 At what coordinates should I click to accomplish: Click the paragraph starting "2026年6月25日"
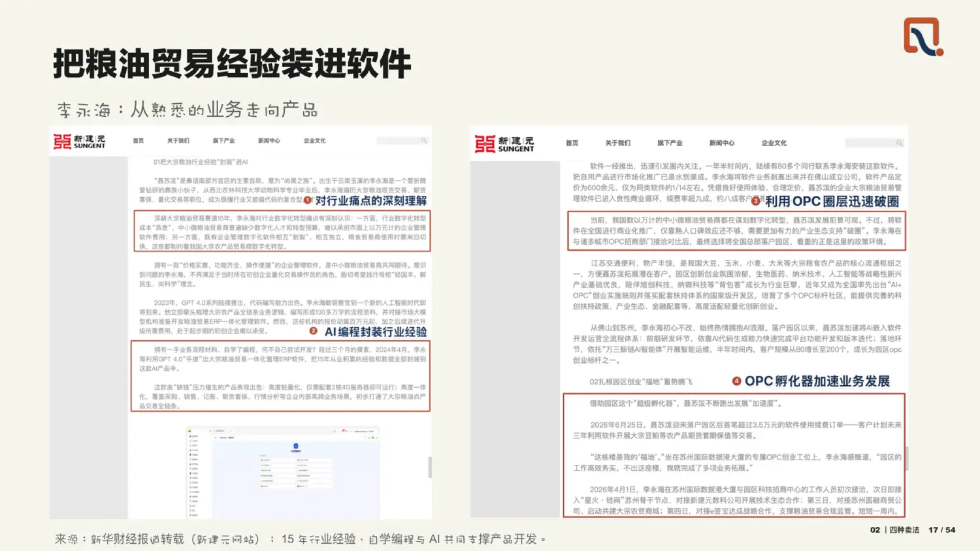coord(737,430)
